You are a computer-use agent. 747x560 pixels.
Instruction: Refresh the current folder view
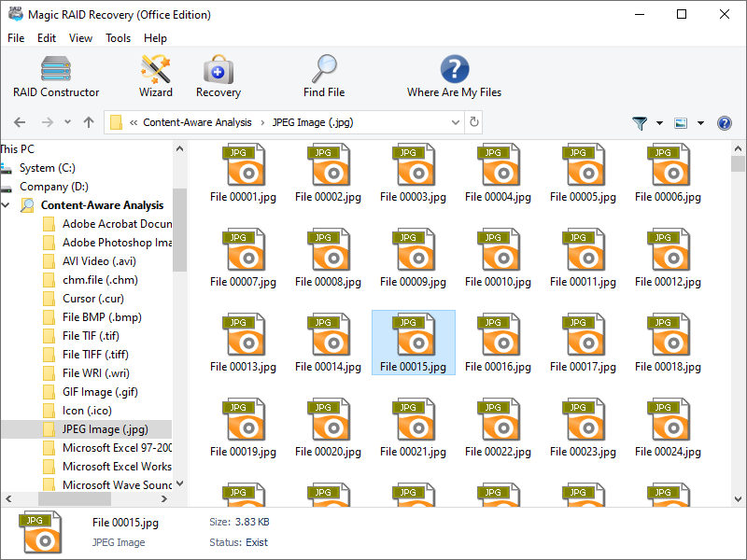[474, 122]
